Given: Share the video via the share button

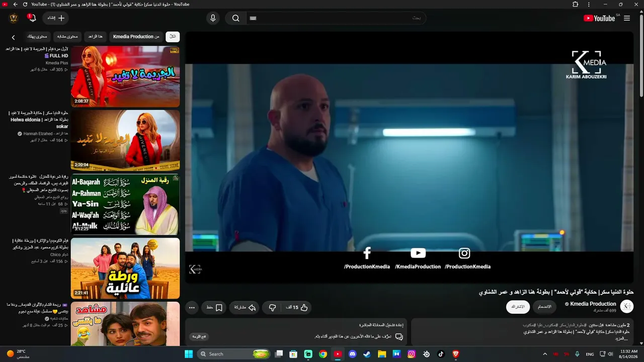Looking at the screenshot, I should (x=245, y=307).
